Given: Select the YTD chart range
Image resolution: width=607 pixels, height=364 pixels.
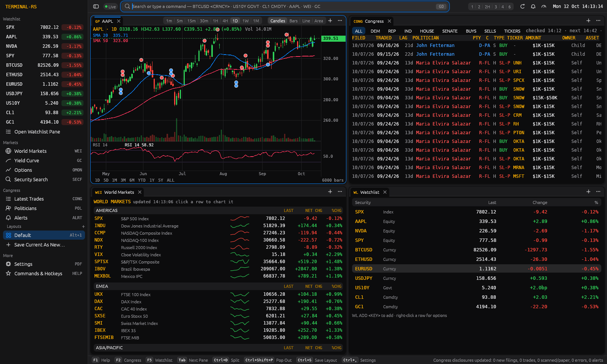Looking at the screenshot, I should pyautogui.click(x=142, y=180).
